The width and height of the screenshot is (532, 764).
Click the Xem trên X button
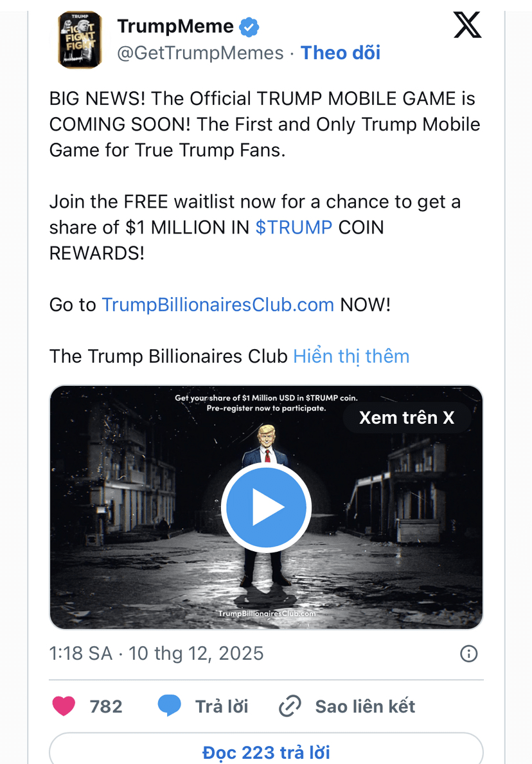pyautogui.click(x=407, y=417)
